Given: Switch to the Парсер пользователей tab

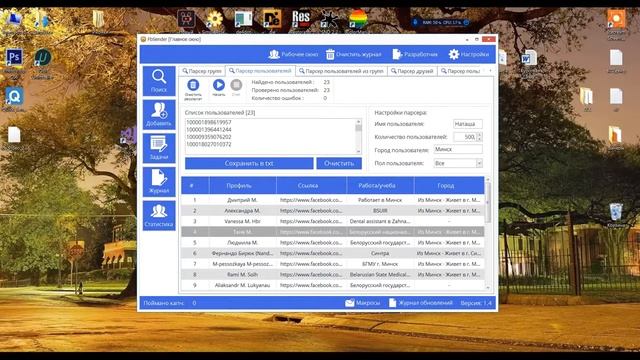Looking at the screenshot, I should pos(260,71).
